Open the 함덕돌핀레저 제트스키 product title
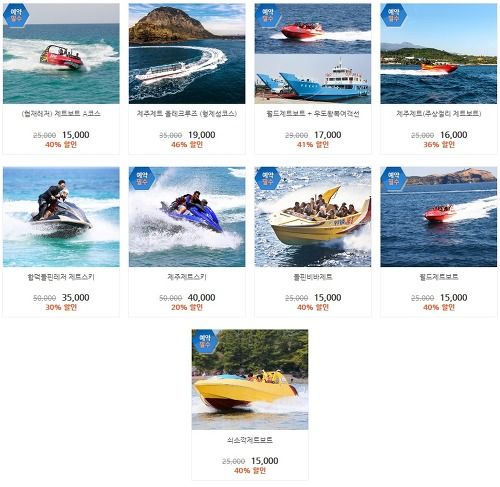500x487 pixels. (61, 277)
